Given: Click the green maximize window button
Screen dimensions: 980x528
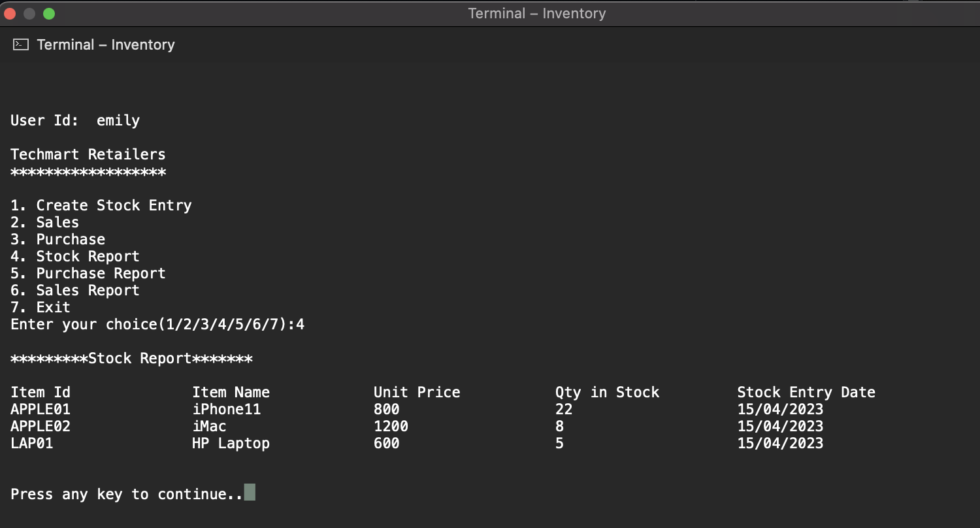Looking at the screenshot, I should tap(49, 13).
